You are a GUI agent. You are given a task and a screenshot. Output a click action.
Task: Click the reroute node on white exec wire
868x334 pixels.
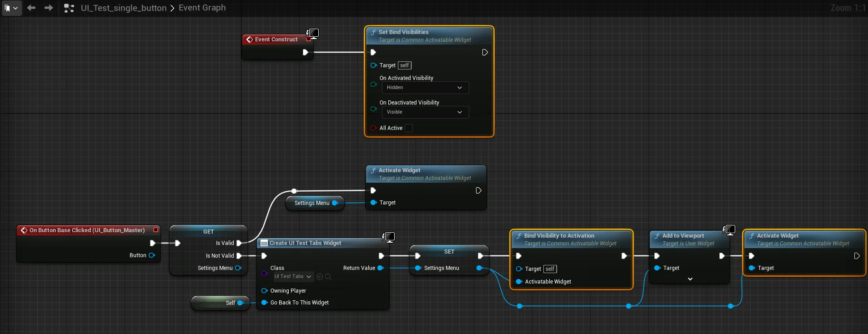click(294, 191)
